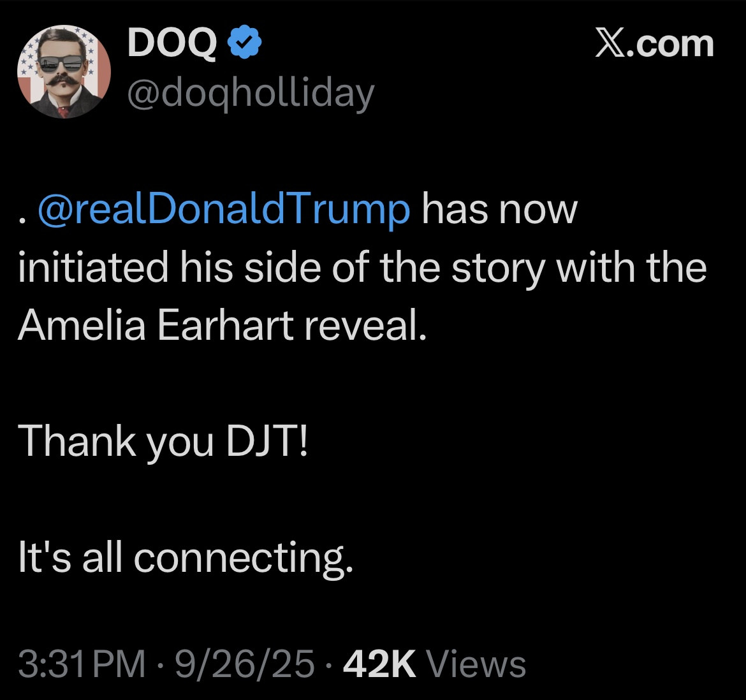Click the DOQ display name
This screenshot has height=700, width=746.
click(x=172, y=44)
